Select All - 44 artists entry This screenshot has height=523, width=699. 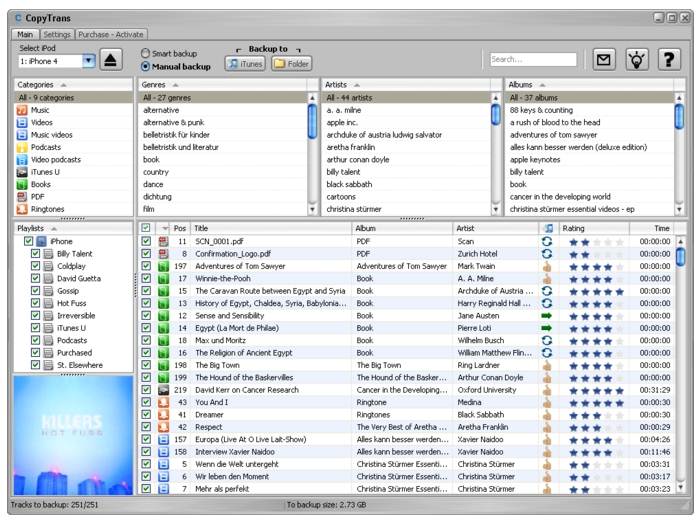click(406, 98)
